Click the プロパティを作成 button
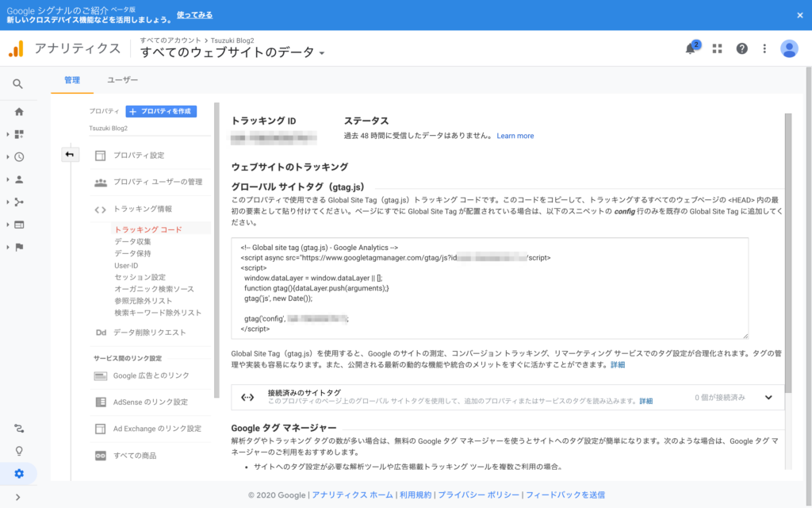Viewport: 812px width, 508px height. [161, 111]
